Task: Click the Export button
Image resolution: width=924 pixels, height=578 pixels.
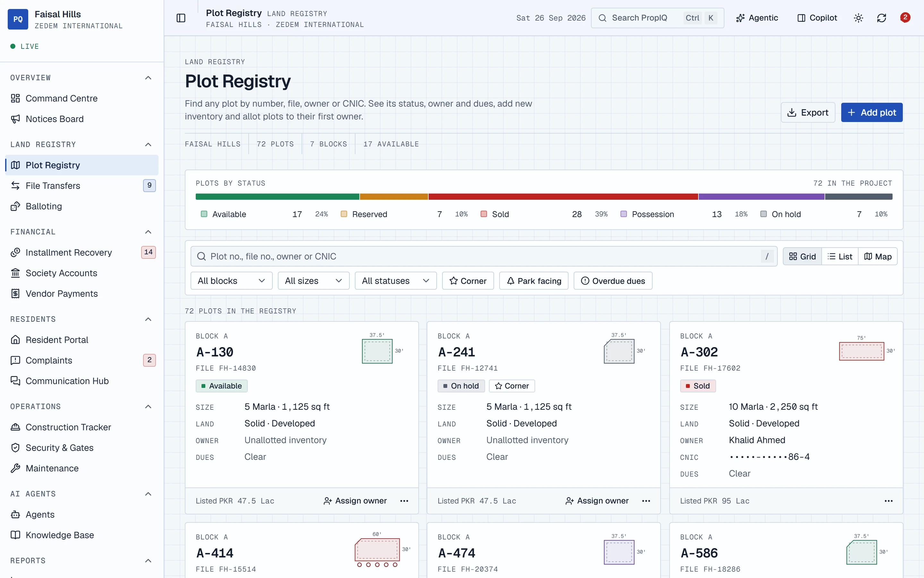Action: click(x=808, y=112)
